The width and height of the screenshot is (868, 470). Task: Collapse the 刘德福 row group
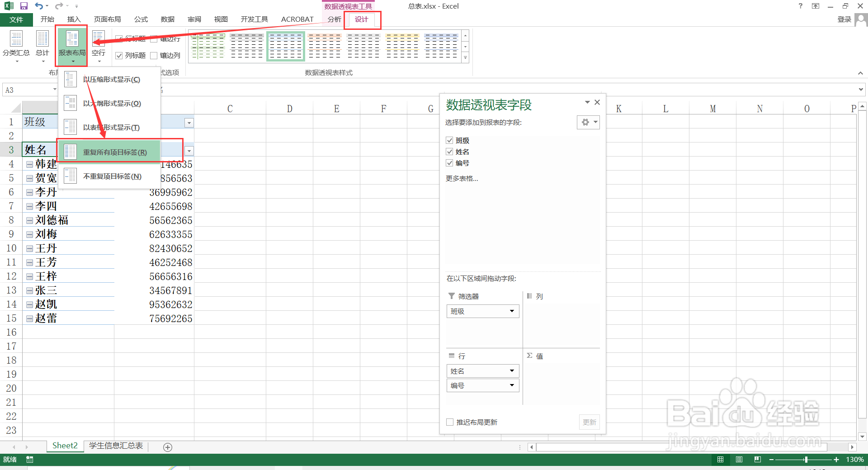click(x=29, y=220)
